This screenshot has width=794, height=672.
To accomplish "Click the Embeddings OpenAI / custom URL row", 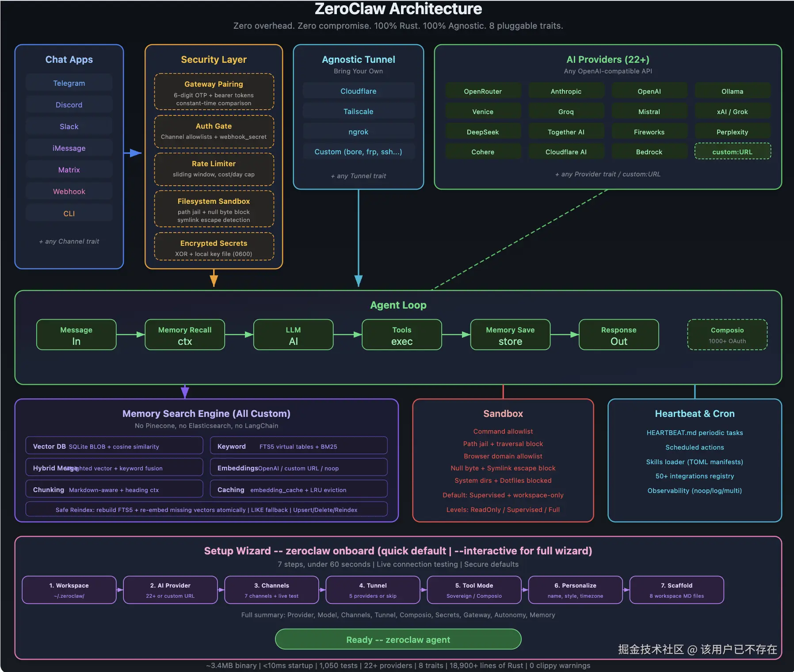I will click(x=299, y=467).
